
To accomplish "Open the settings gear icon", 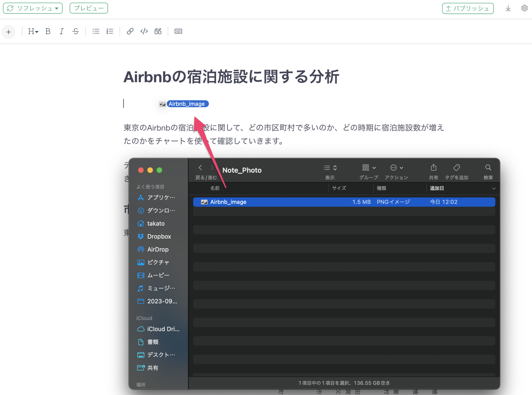I will [x=524, y=8].
